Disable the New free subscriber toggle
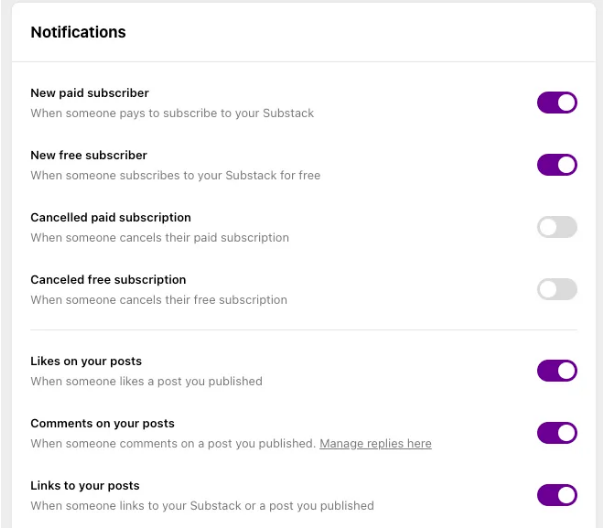 (x=557, y=165)
